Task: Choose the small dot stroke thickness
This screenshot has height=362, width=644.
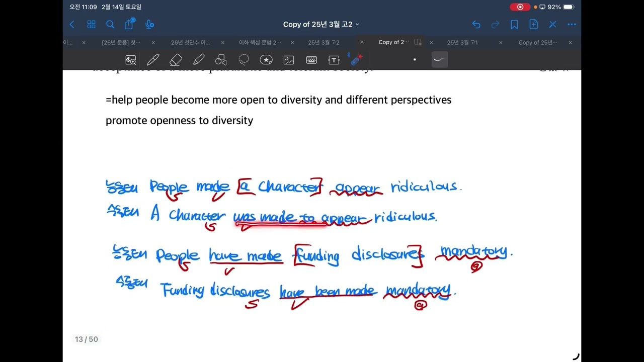Action: click(x=415, y=60)
